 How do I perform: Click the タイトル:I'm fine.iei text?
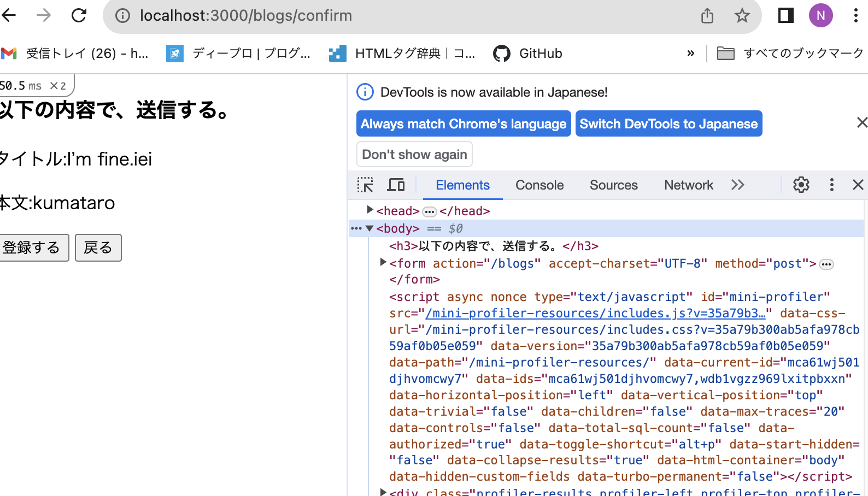(x=76, y=160)
